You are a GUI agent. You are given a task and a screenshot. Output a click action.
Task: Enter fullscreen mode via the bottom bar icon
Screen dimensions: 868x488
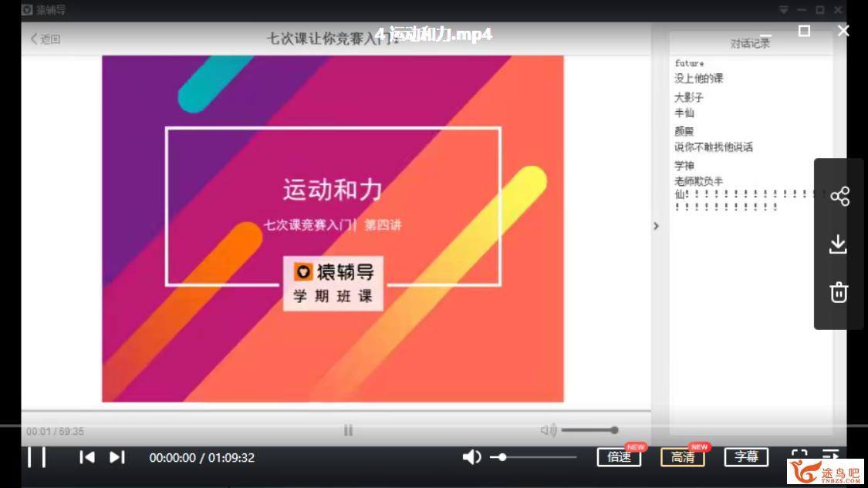799,455
